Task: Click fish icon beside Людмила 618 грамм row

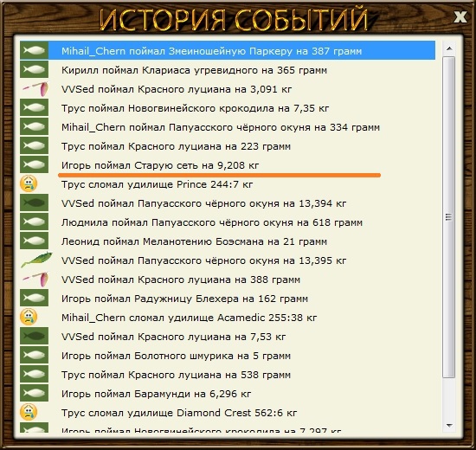Action: tap(34, 222)
